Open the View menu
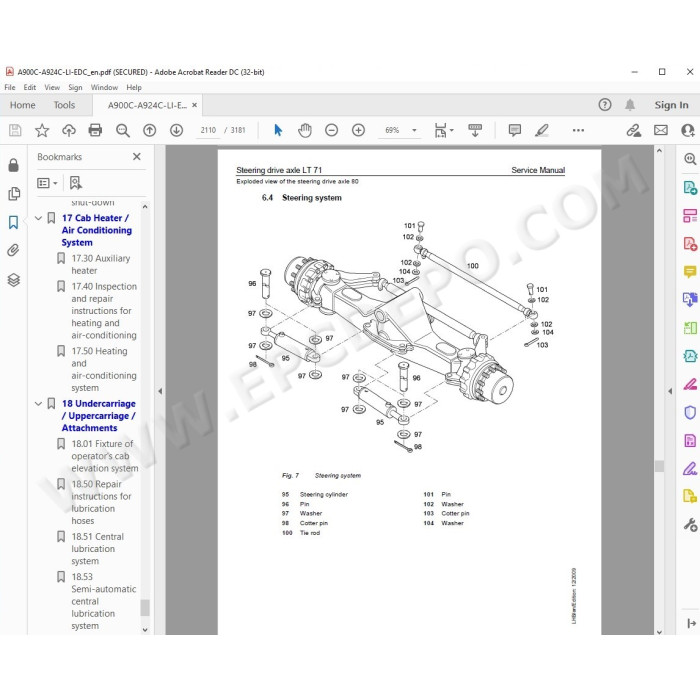Image resolution: width=700 pixels, height=700 pixels. pyautogui.click(x=52, y=88)
